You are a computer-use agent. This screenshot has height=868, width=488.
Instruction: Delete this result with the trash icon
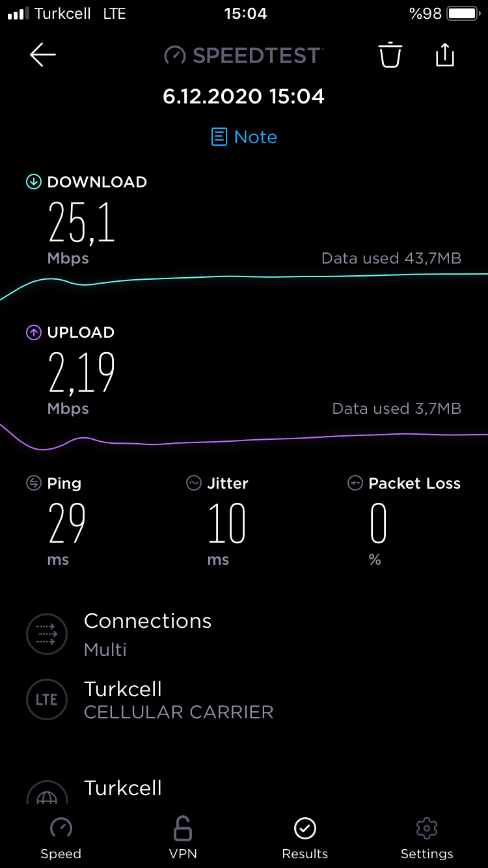pos(390,55)
